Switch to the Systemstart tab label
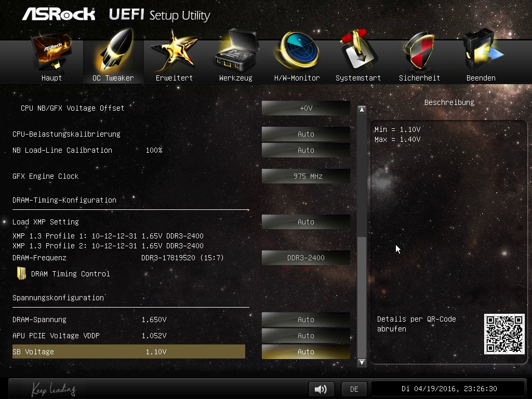This screenshot has width=532, height=399. click(358, 78)
